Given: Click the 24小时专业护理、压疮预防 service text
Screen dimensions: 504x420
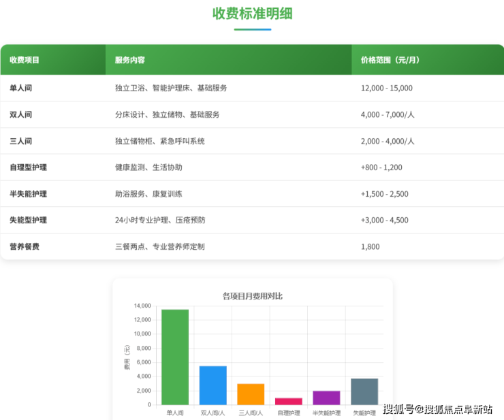Looking at the screenshot, I should tap(160, 220).
